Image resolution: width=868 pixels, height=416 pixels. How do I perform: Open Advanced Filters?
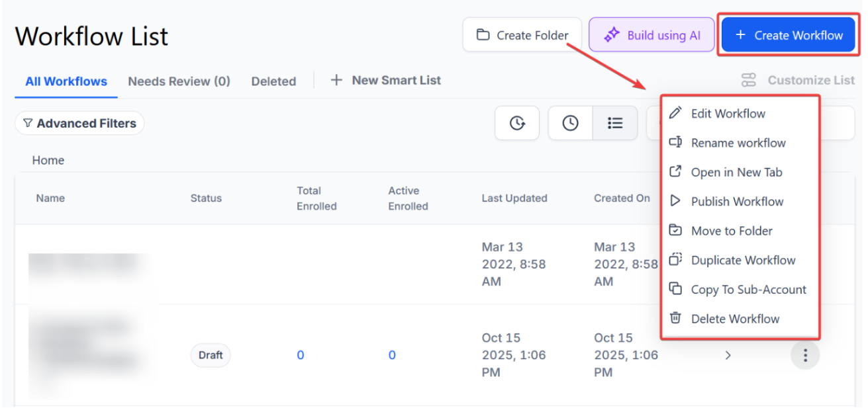point(79,123)
